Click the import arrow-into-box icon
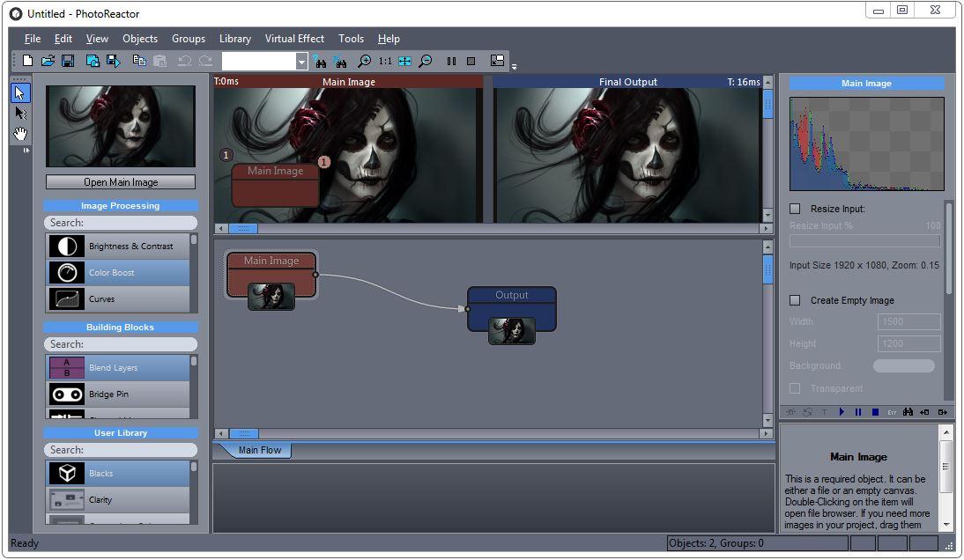Viewport: 964px width, 560px height. point(924,412)
